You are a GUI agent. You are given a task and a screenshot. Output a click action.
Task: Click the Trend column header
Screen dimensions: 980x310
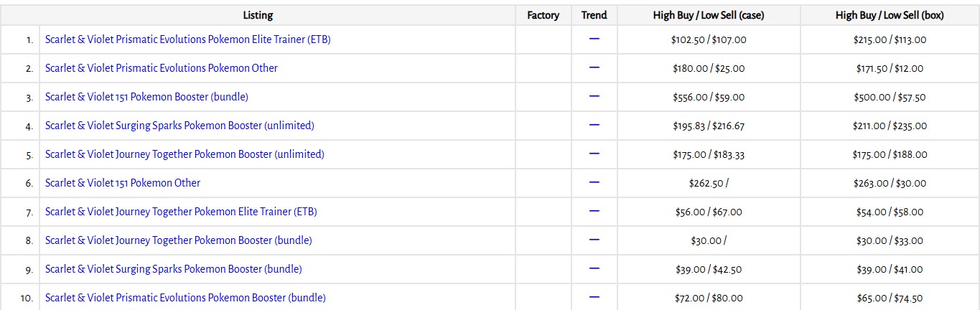(594, 15)
